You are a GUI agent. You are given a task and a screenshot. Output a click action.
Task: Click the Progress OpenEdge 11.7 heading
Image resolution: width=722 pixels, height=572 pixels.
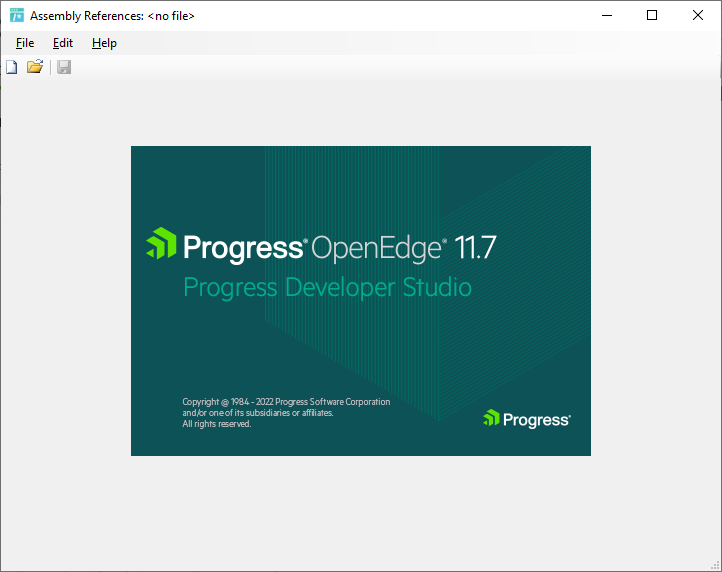338,247
